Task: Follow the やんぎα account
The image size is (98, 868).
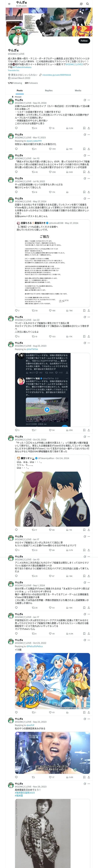Action: pos(84,41)
